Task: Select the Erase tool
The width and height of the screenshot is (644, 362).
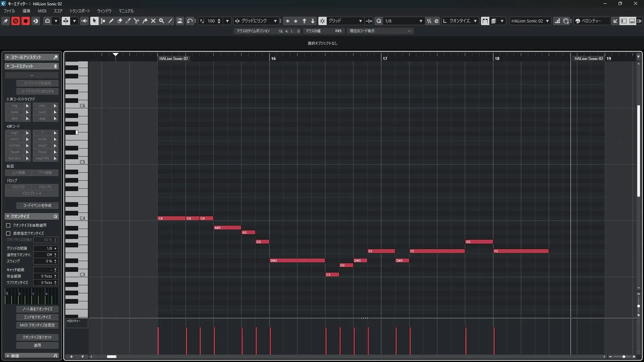Action: point(120,21)
